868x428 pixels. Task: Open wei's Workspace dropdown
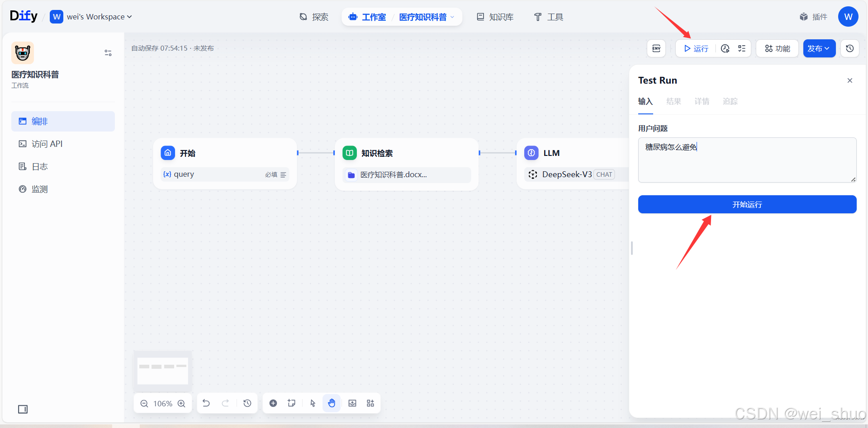91,17
